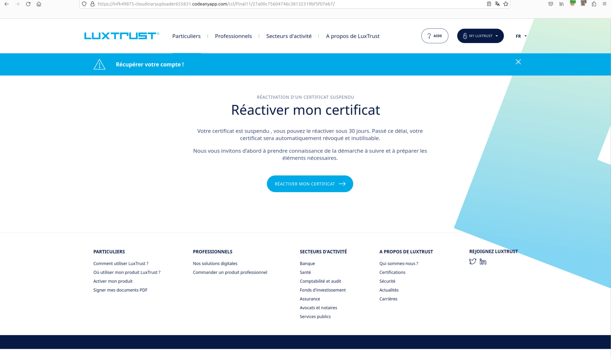Screen dimensions: 611x364
Task: Open the Secteurs d'activité menu
Action: tap(289, 36)
